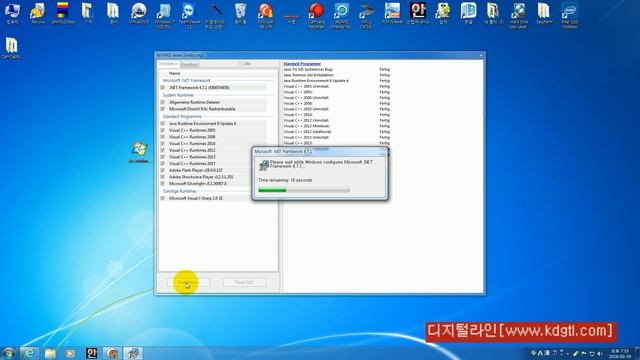Click the Name column header
Screen dimensions: 640x360
pos(174,73)
